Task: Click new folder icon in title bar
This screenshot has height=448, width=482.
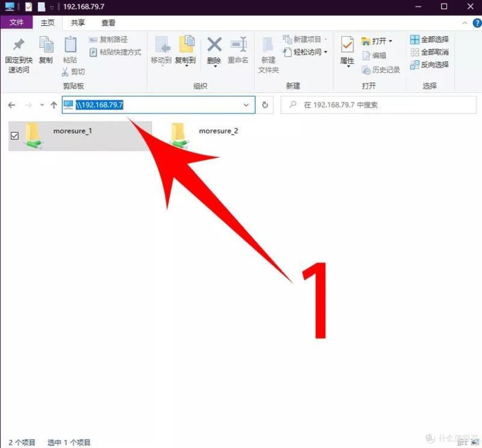Action: (x=41, y=6)
